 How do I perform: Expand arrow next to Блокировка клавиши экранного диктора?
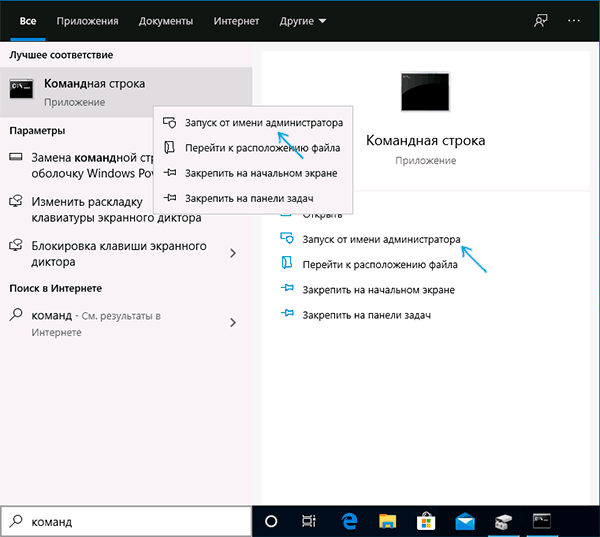(233, 253)
